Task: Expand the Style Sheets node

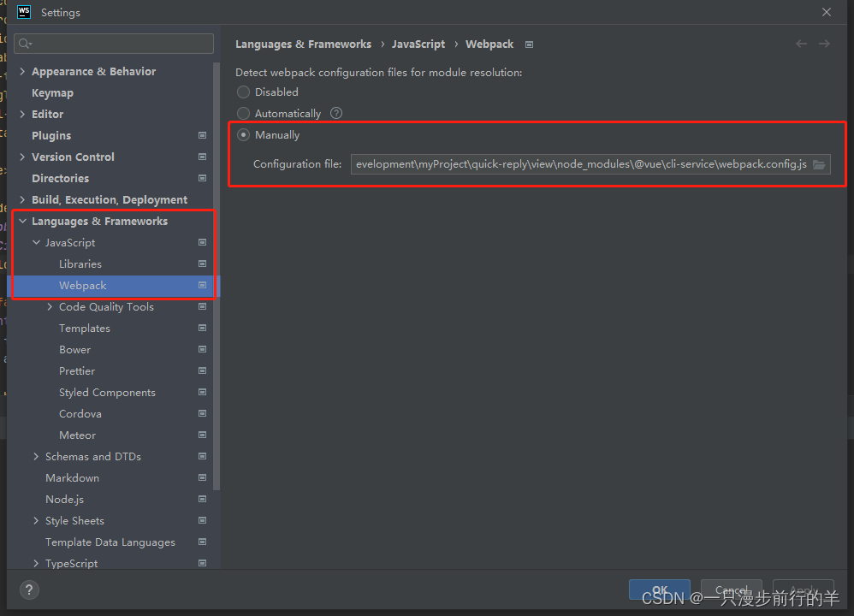Action: [36, 521]
